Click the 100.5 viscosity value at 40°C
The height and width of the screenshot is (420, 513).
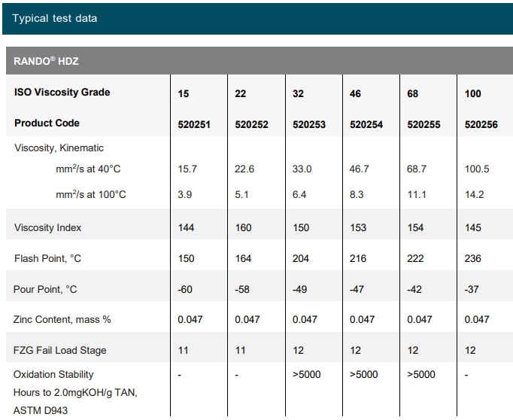pyautogui.click(x=477, y=169)
